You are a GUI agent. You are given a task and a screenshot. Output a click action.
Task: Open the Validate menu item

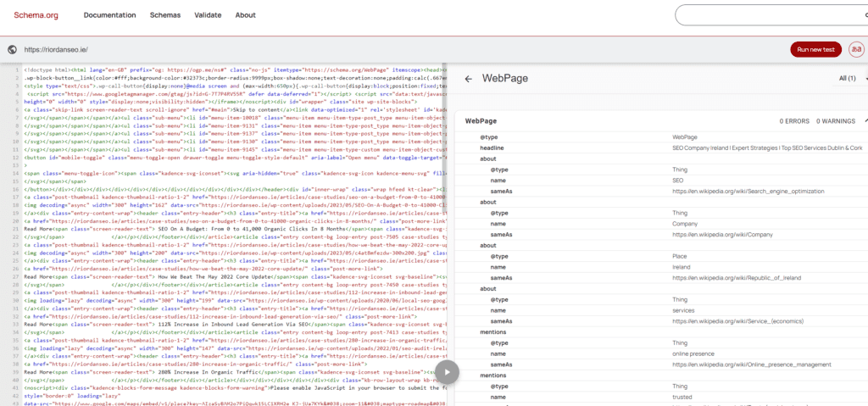pyautogui.click(x=208, y=15)
